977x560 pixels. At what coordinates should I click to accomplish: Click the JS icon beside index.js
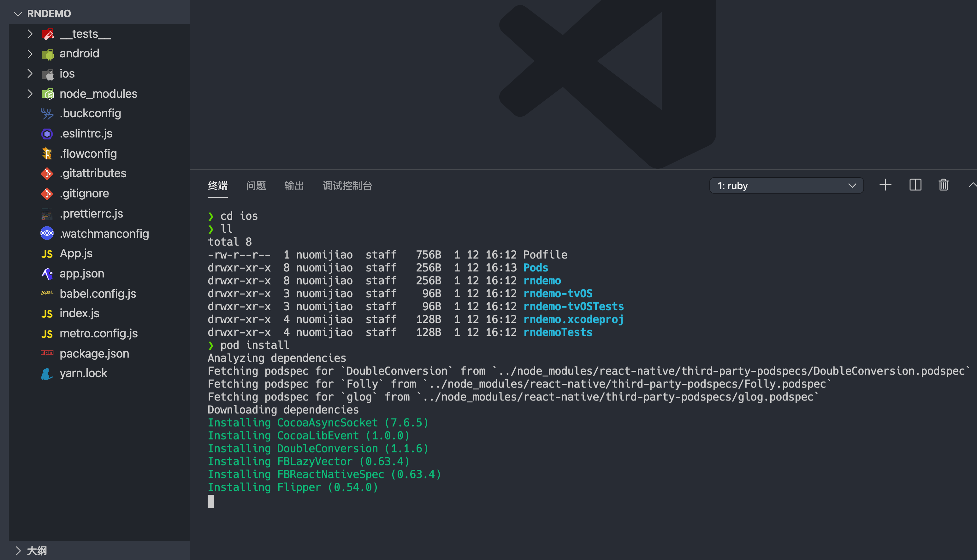tap(47, 314)
